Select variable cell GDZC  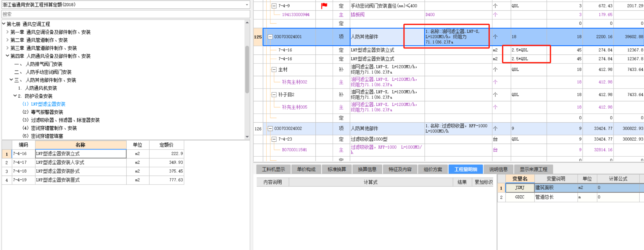[520, 197]
